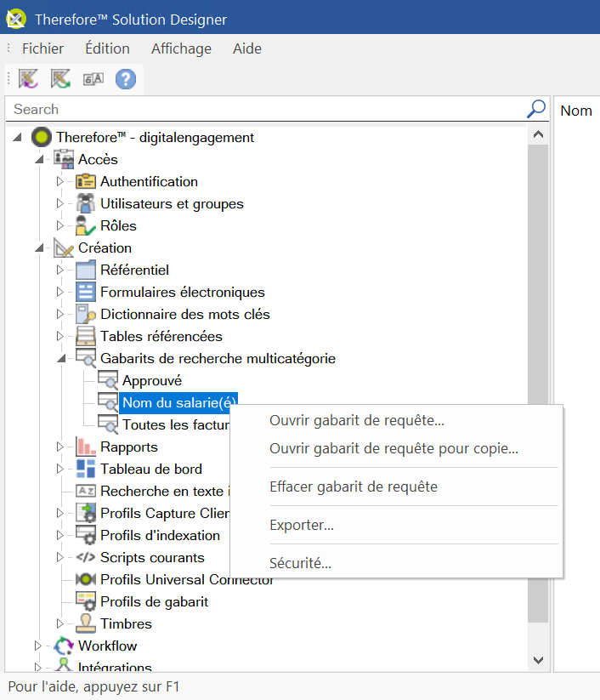Viewport: 600px width, 700px height.
Task: Open the Affichage menu
Action: 181,48
